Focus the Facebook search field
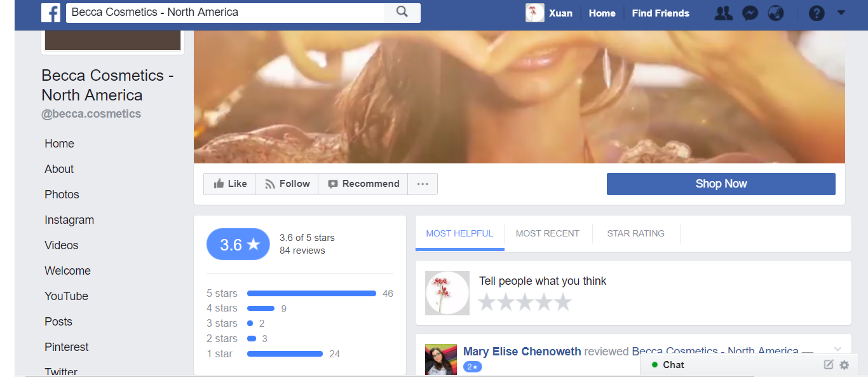 [x=225, y=12]
